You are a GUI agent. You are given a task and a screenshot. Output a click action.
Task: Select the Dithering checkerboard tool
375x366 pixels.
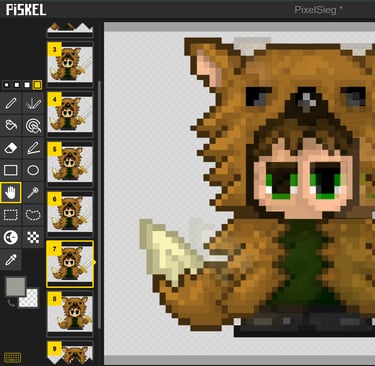point(33,237)
